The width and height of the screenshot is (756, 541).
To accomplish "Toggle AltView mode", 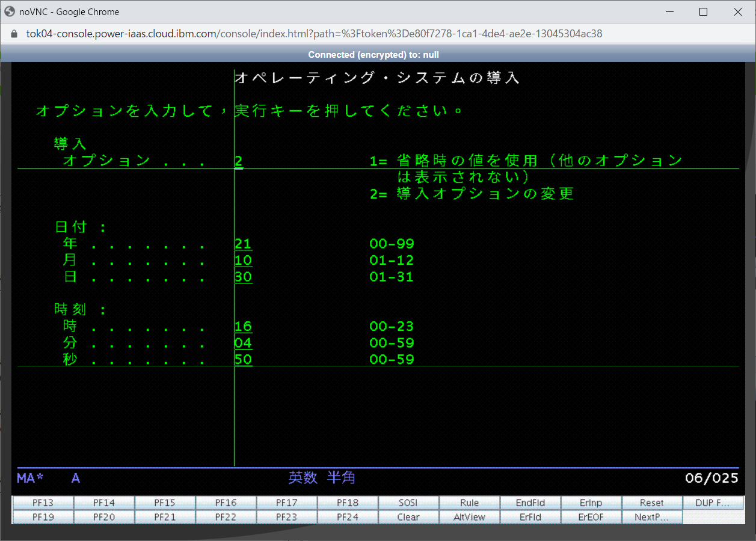I will click(x=469, y=517).
